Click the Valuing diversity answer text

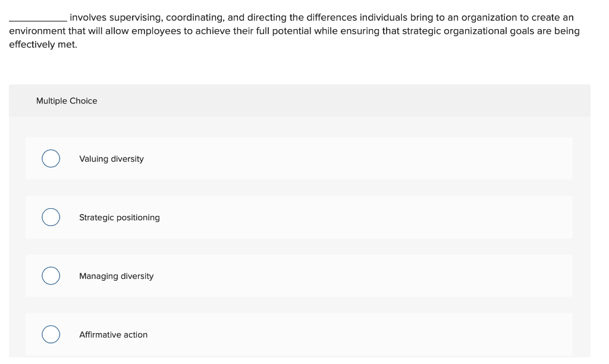111,159
